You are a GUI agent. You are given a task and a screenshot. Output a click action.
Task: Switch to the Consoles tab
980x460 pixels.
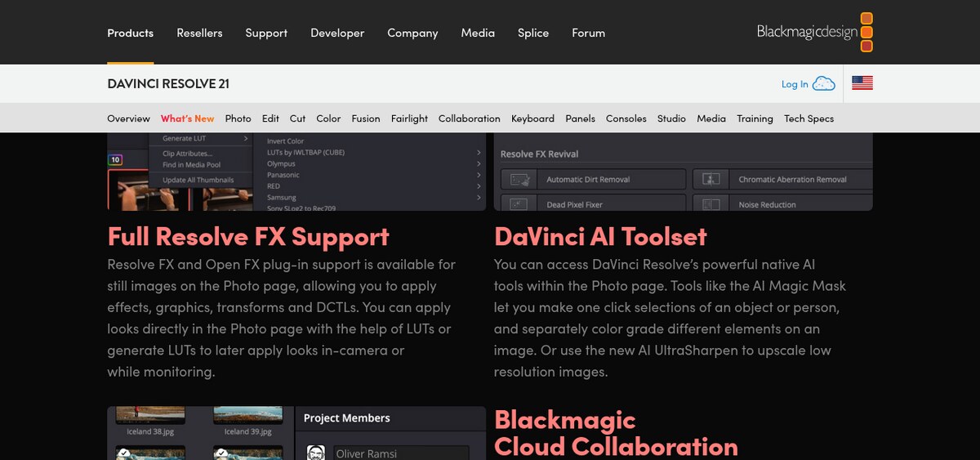tap(626, 118)
